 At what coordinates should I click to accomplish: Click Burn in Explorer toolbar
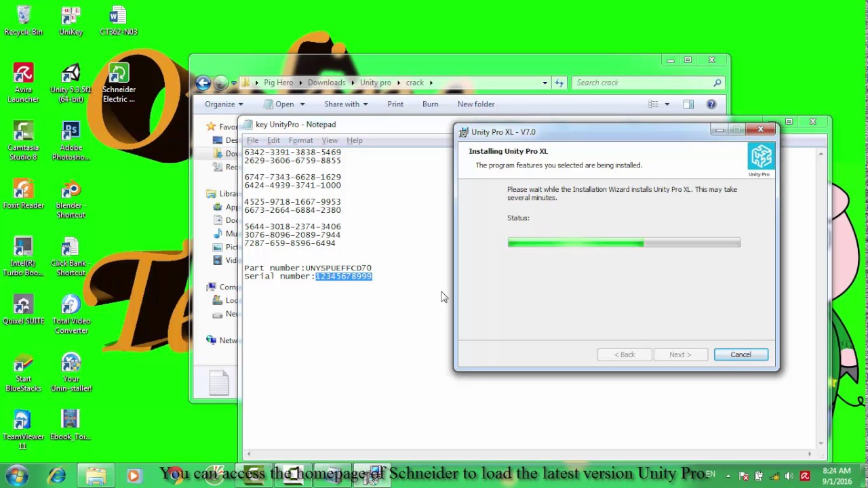[430, 104]
